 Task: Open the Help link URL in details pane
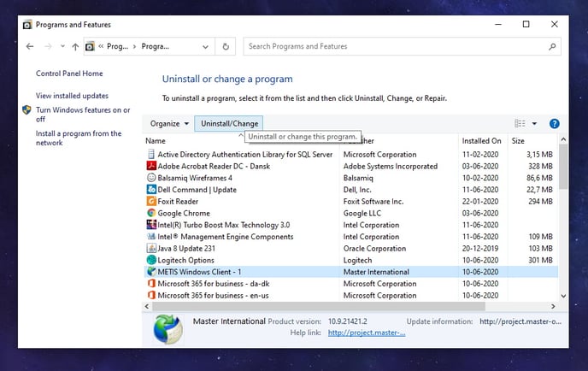[367, 333]
